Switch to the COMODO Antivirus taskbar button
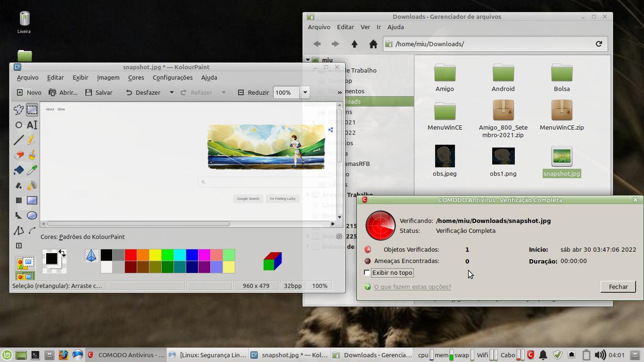This screenshot has height=362, width=644. coord(126,355)
